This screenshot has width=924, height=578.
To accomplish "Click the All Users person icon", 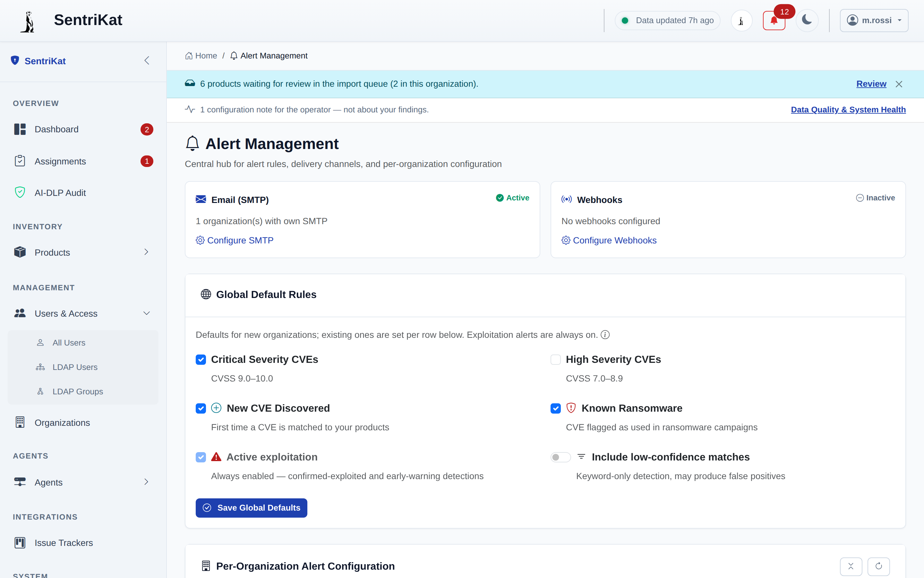I will point(40,343).
